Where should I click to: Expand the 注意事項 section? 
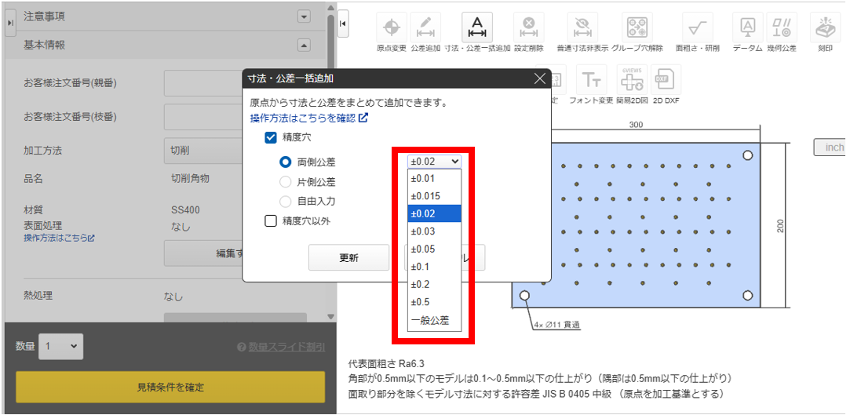[x=304, y=17]
